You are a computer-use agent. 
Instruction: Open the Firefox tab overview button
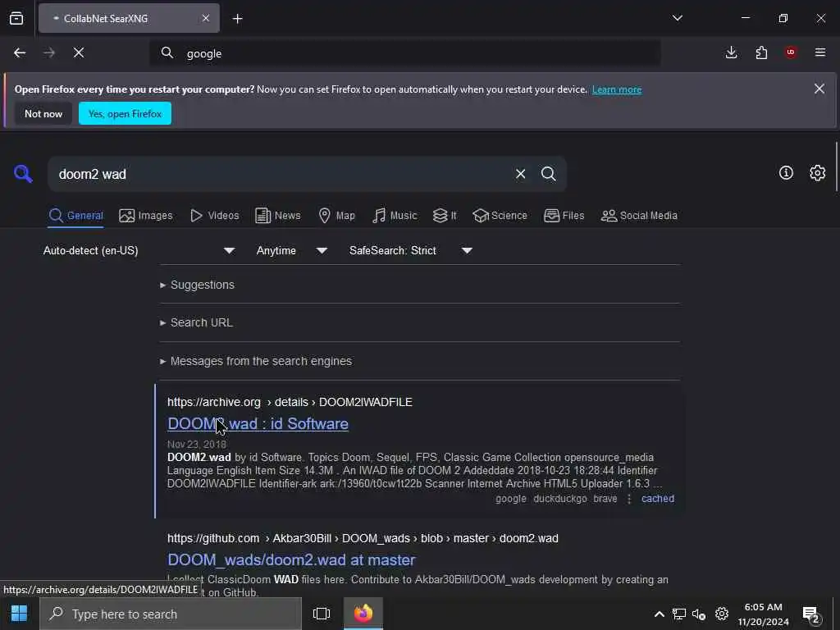click(x=16, y=18)
